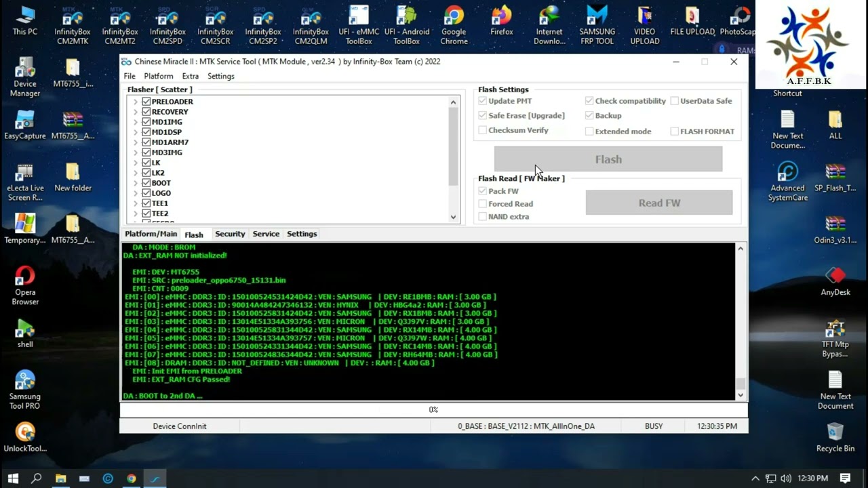This screenshot has width=868, height=488.
Task: Open Internet Download Manager shortcut
Action: coord(549,26)
